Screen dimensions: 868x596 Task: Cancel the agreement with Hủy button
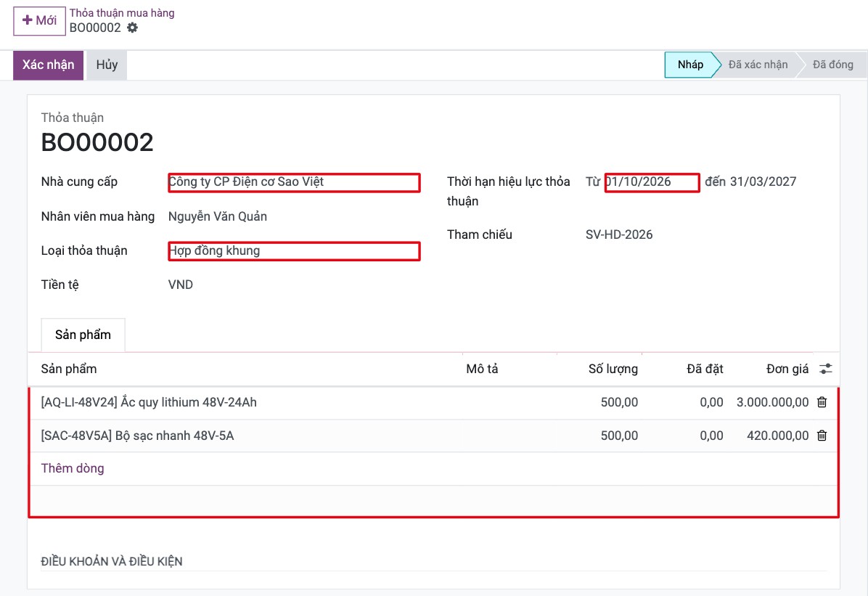coord(107,65)
